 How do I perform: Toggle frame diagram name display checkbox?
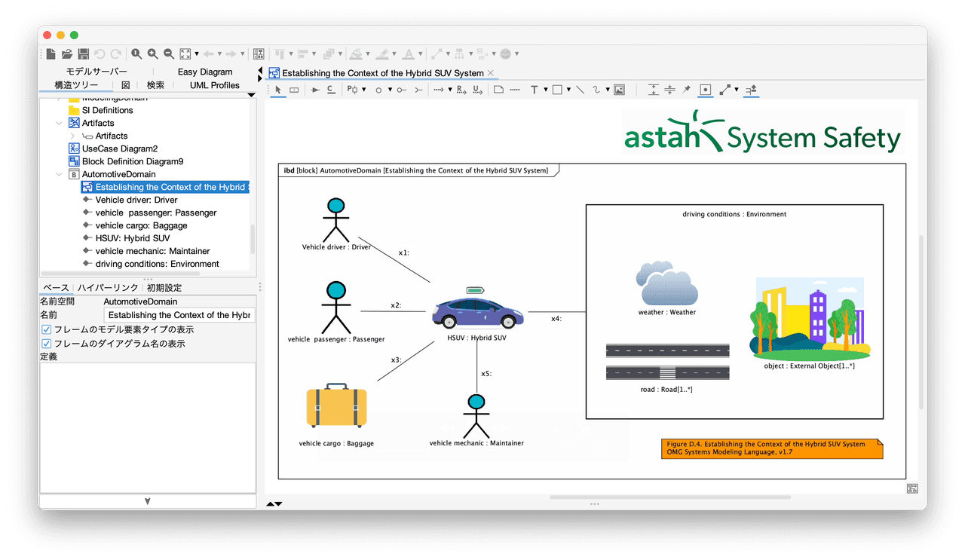pyautogui.click(x=47, y=344)
